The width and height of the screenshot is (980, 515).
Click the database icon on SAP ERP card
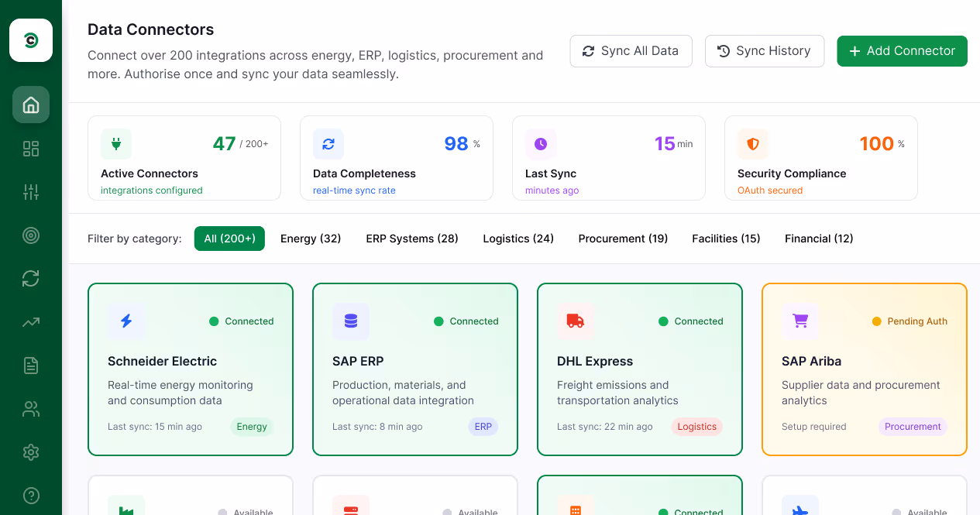point(351,321)
